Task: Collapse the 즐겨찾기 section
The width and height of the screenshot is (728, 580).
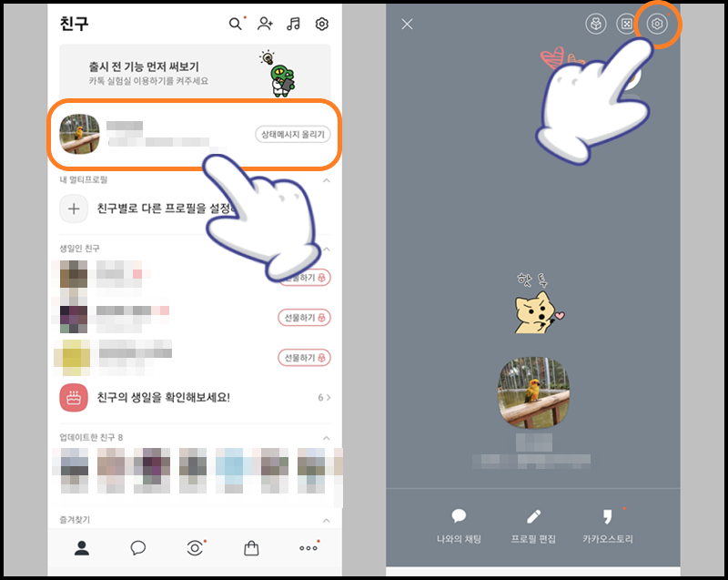Action: tap(327, 520)
